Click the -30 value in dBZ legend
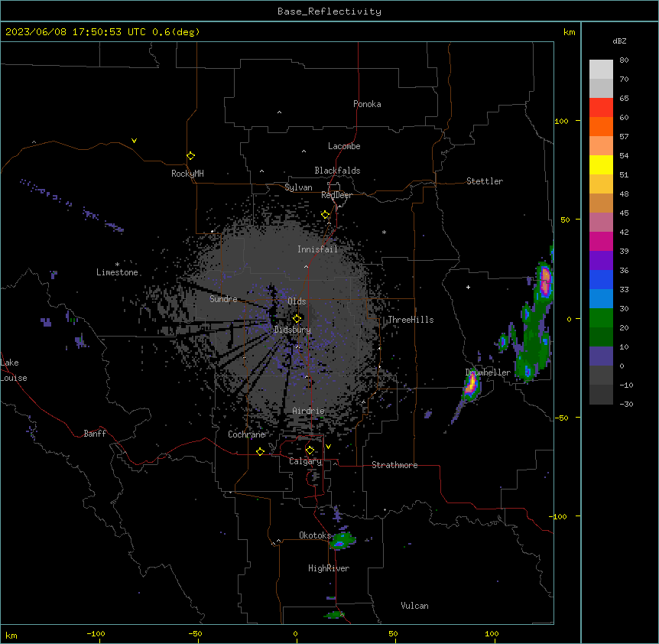 pos(626,404)
